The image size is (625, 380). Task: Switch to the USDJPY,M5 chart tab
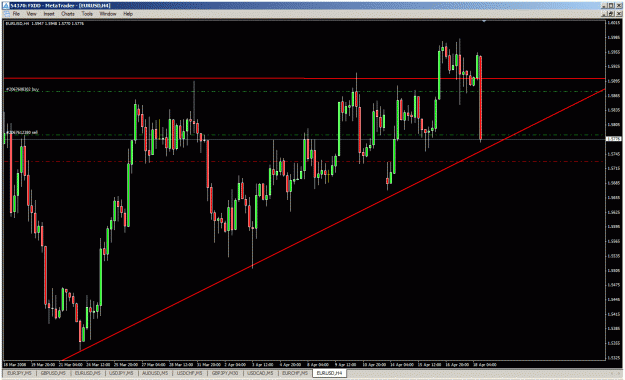coord(121,373)
